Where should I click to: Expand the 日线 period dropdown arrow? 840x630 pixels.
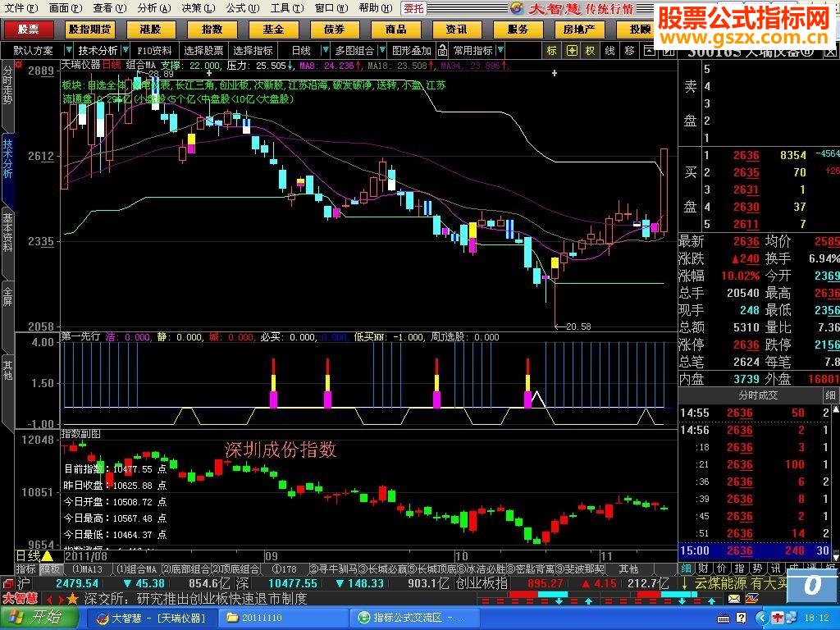(x=325, y=50)
